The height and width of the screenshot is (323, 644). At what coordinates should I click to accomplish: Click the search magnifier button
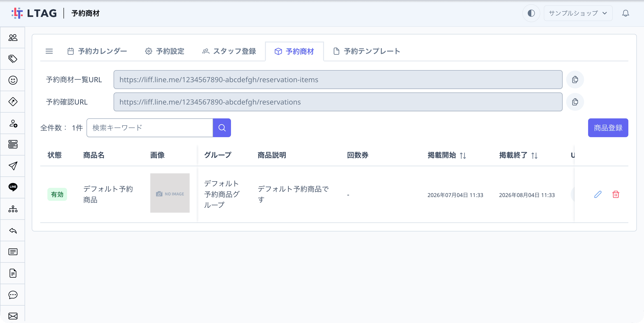pyautogui.click(x=222, y=128)
